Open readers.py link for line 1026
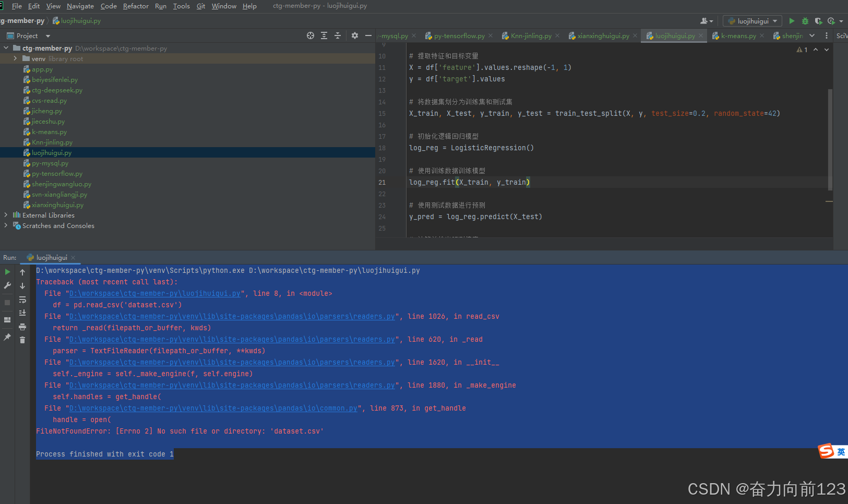848x504 pixels. [x=232, y=316]
